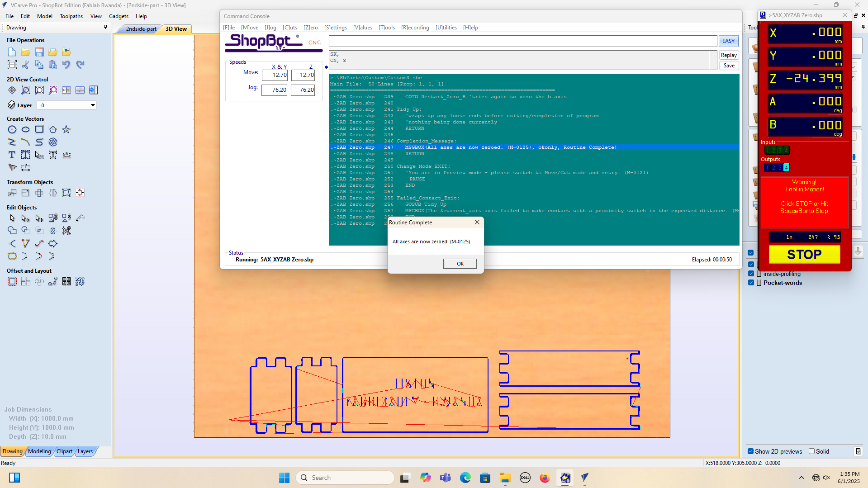Click the Z Jog speed field
This screenshot has height=488, width=868.
pos(303,90)
